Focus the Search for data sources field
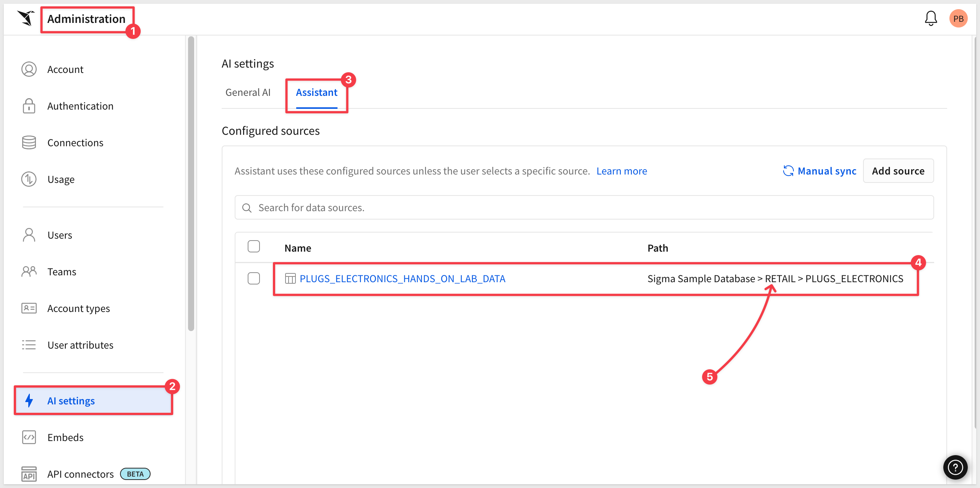Screen dimensions: 980x488 (584, 207)
